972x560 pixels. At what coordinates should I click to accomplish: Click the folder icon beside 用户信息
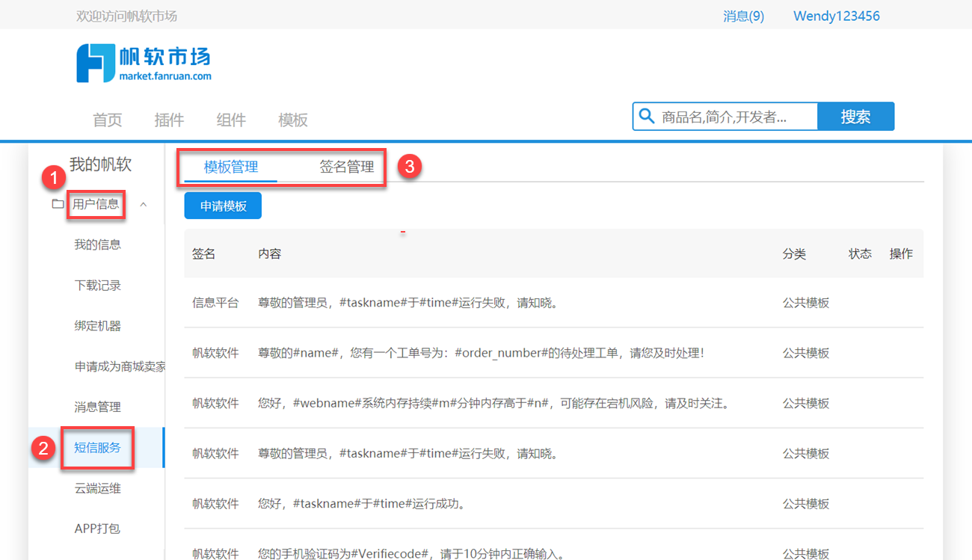(x=58, y=204)
